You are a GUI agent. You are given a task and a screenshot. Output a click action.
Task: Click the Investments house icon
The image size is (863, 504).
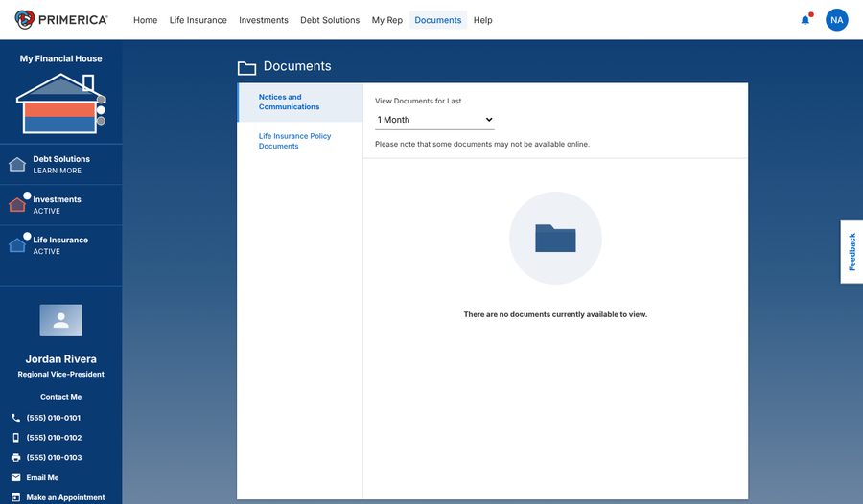pyautogui.click(x=17, y=204)
